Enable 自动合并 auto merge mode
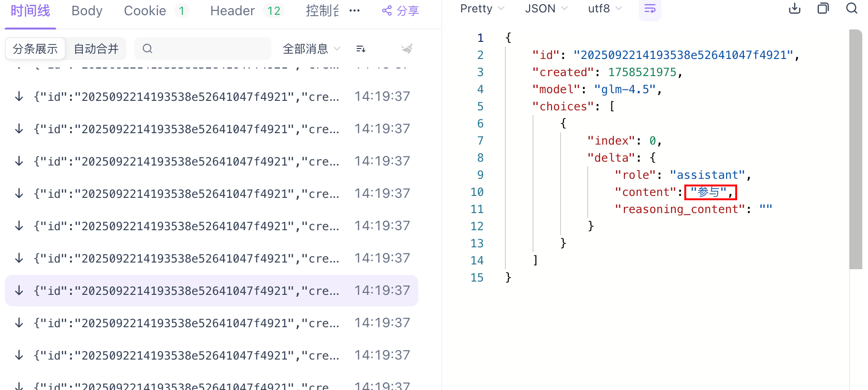Image resolution: width=868 pixels, height=390 pixels. [96, 49]
